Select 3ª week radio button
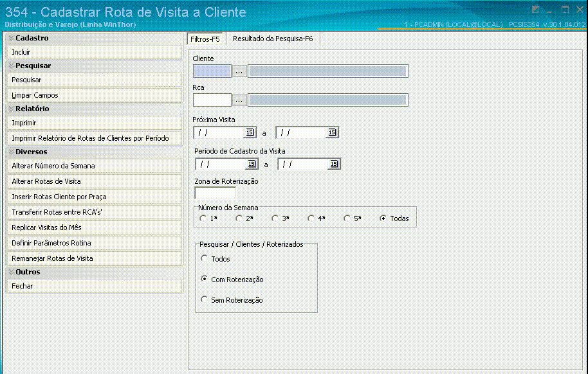The height and width of the screenshot is (374, 588). click(x=275, y=218)
